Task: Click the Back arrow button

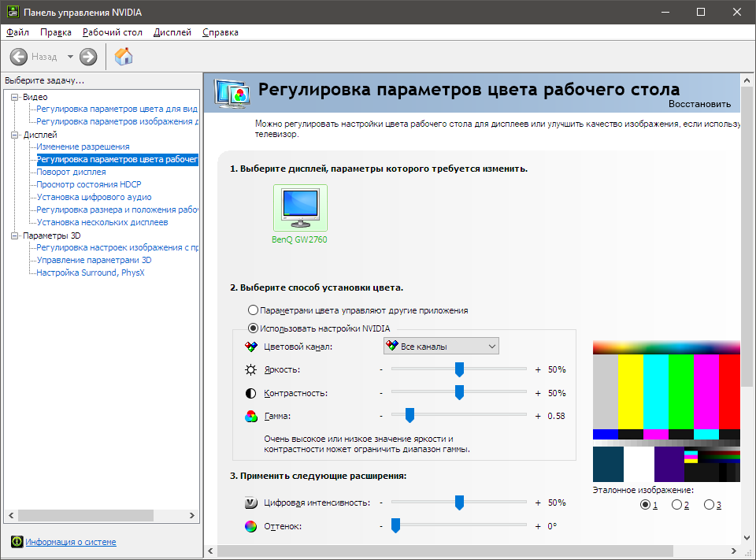Action: [x=19, y=57]
